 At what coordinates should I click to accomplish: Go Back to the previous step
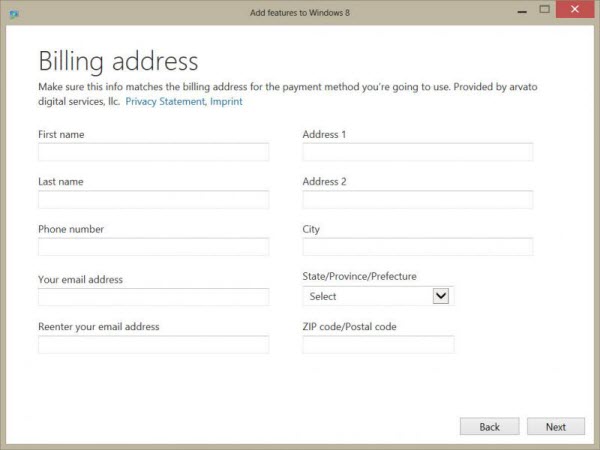(x=489, y=426)
